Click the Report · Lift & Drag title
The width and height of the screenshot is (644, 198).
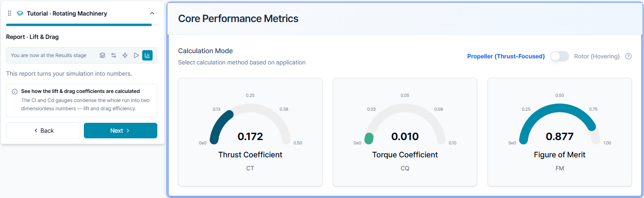pyautogui.click(x=32, y=37)
